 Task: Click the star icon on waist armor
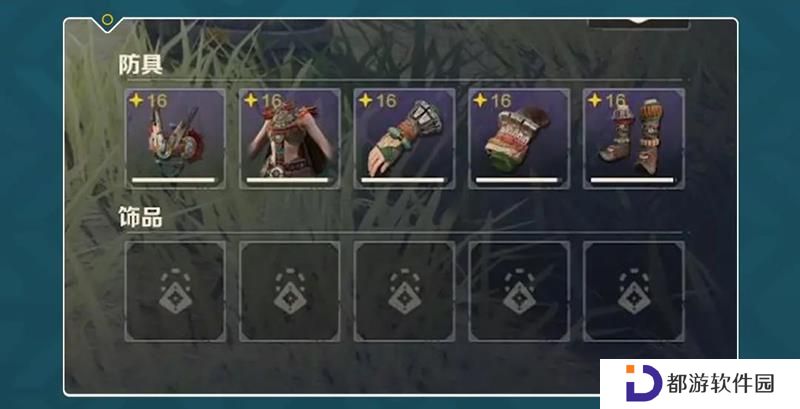pyautogui.click(x=480, y=100)
